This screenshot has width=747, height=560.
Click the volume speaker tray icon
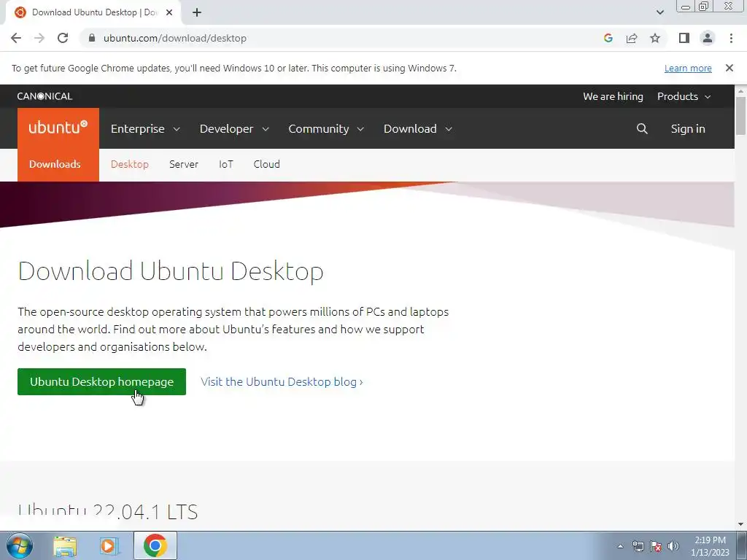coord(673,546)
